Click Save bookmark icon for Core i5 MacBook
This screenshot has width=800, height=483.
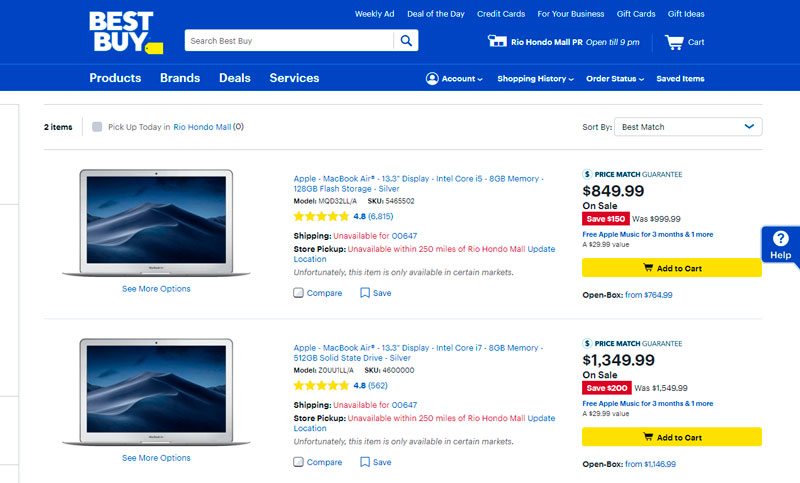[365, 293]
